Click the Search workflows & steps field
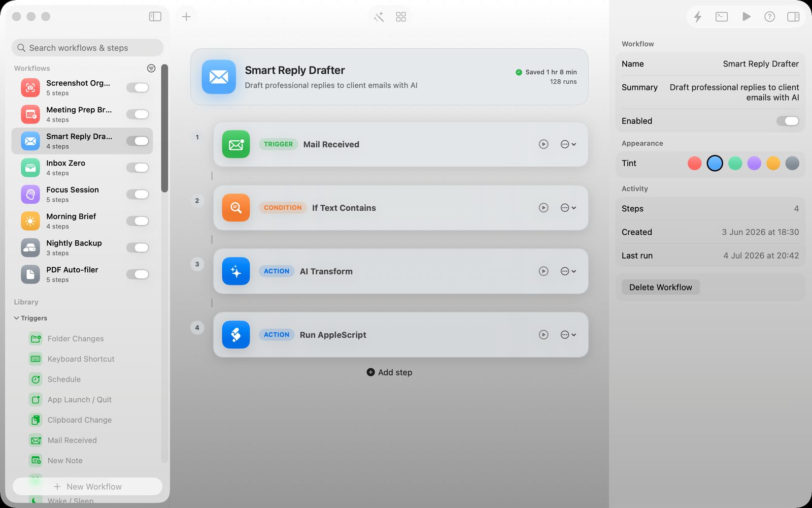The width and height of the screenshot is (812, 508). coord(87,48)
